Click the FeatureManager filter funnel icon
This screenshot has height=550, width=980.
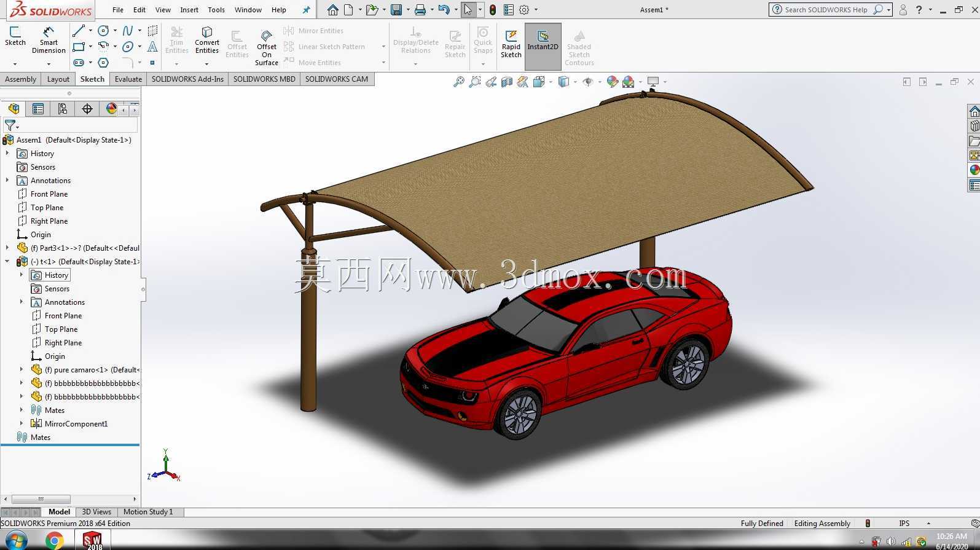tap(10, 125)
